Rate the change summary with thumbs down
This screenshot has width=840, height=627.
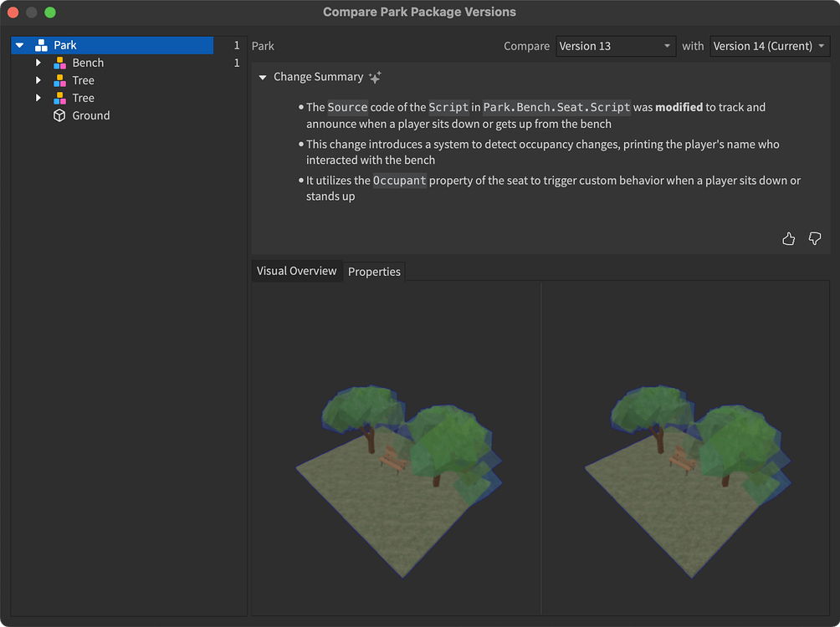point(815,238)
